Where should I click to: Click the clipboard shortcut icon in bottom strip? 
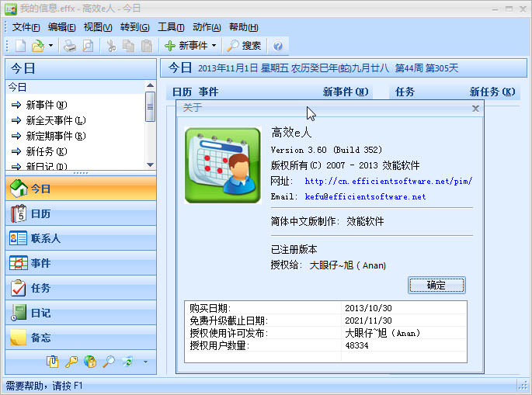[x=53, y=362]
